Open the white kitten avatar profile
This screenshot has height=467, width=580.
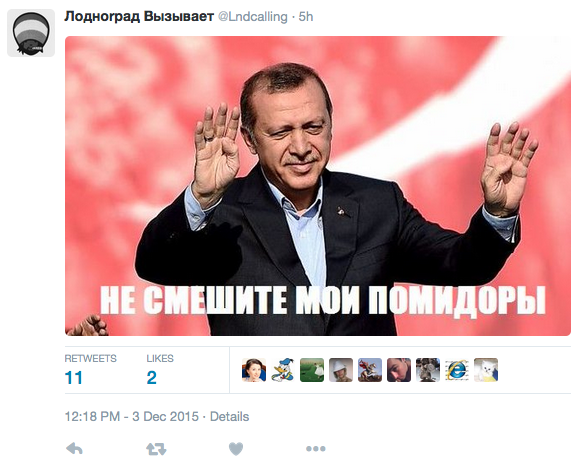coord(486,370)
